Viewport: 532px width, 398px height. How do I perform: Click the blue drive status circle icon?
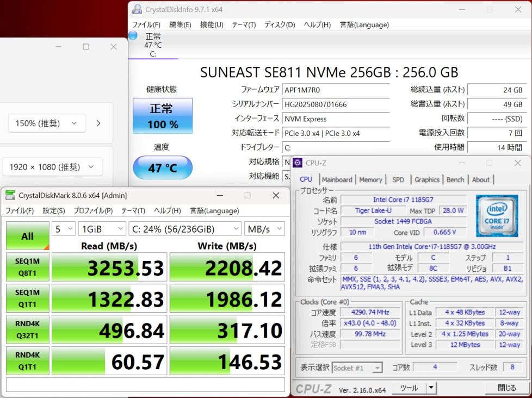click(x=133, y=36)
